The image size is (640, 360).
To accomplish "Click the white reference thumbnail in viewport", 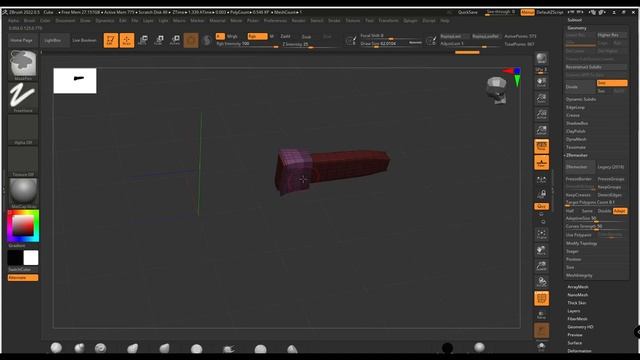I will [75, 81].
